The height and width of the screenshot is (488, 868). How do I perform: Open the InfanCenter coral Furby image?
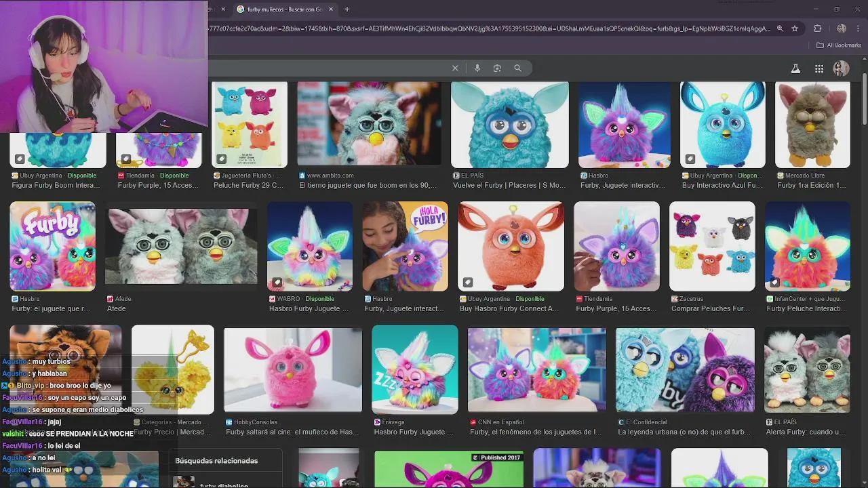coord(808,246)
